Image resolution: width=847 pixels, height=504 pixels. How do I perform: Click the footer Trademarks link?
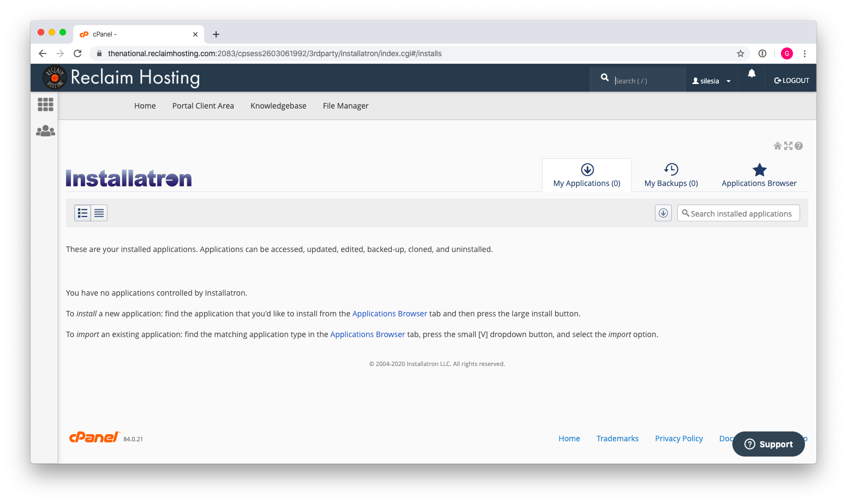[617, 439]
